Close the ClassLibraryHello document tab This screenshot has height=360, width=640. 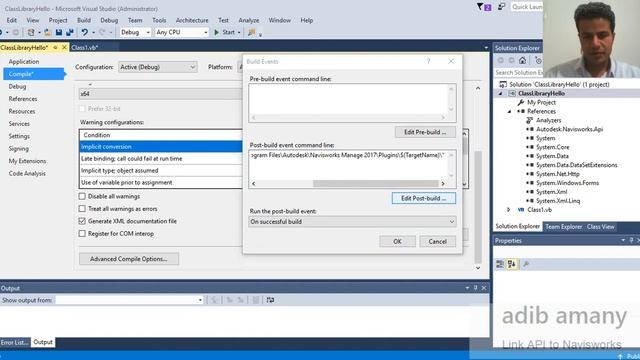tap(64, 48)
